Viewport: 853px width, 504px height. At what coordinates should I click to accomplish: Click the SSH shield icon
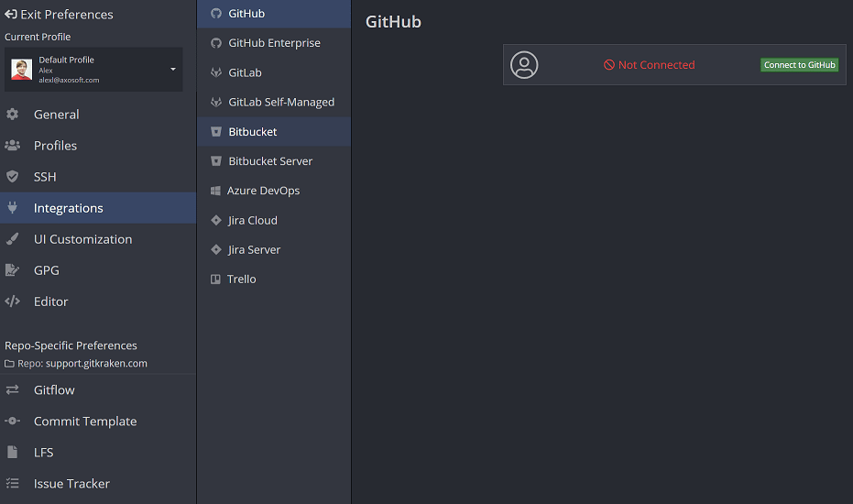pyautogui.click(x=13, y=177)
